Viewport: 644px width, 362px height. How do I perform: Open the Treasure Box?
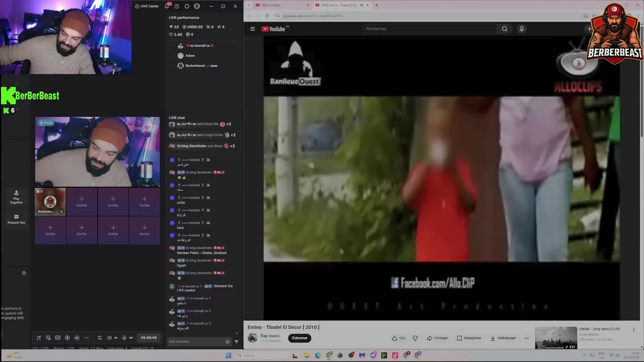coord(16,219)
